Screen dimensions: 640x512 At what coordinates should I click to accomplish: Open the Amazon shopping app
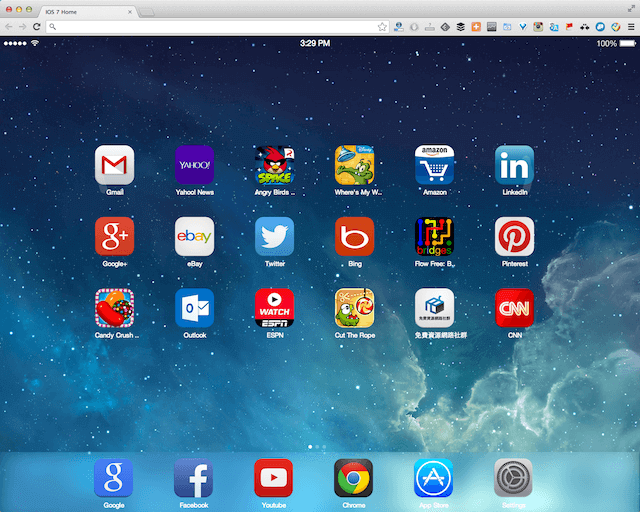(434, 165)
